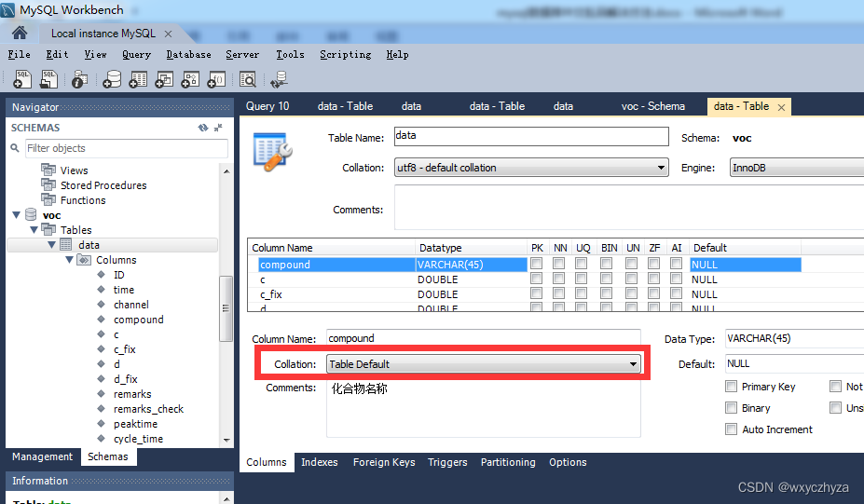
Task: Toggle UQ checkbox in c row
Action: click(x=582, y=279)
